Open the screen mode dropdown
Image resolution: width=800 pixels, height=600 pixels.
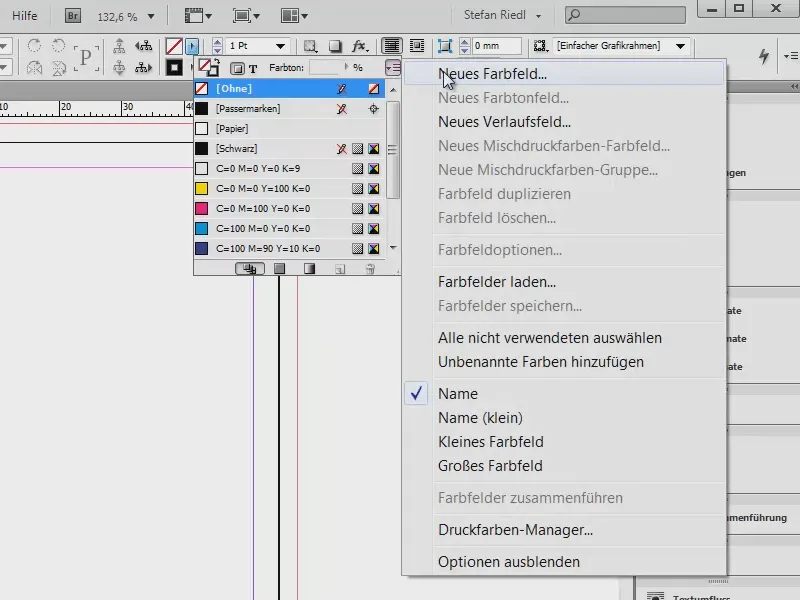[246, 16]
